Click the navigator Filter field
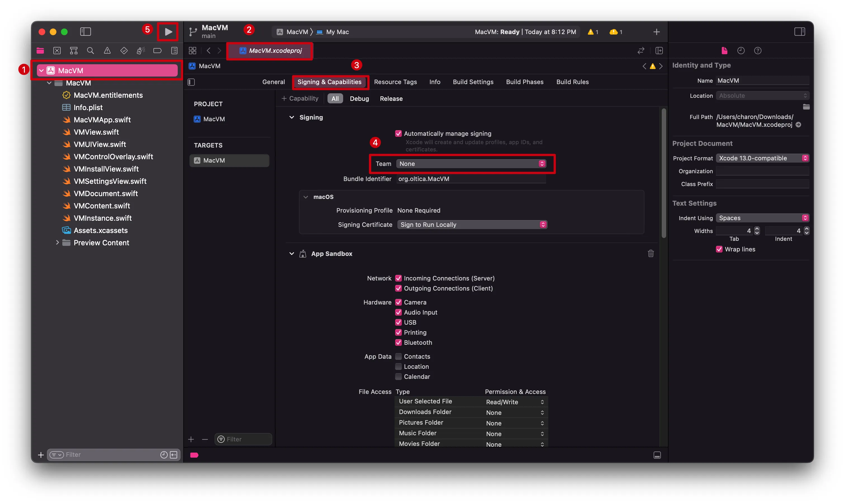Image resolution: width=845 pixels, height=504 pixels. [x=113, y=455]
